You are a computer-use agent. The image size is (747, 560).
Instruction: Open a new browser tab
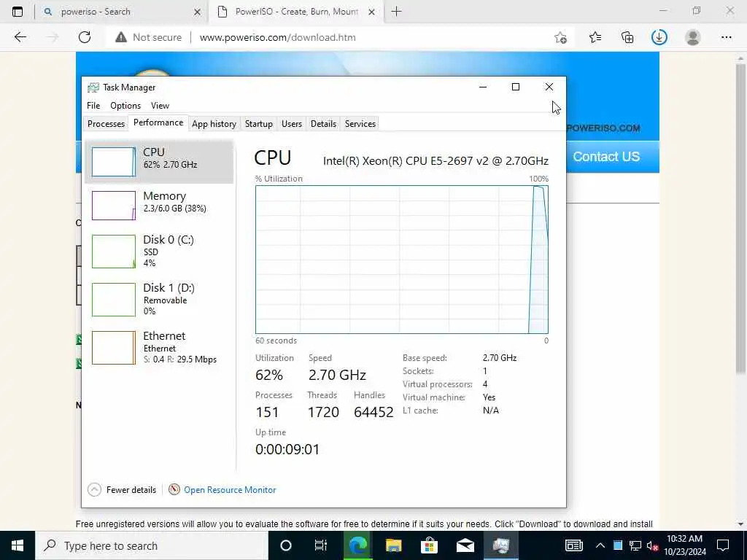click(x=396, y=12)
